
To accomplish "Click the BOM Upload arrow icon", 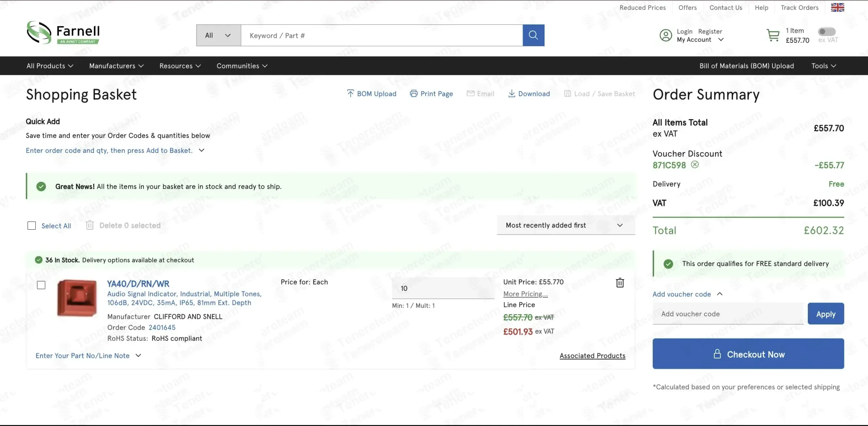I will tap(350, 93).
